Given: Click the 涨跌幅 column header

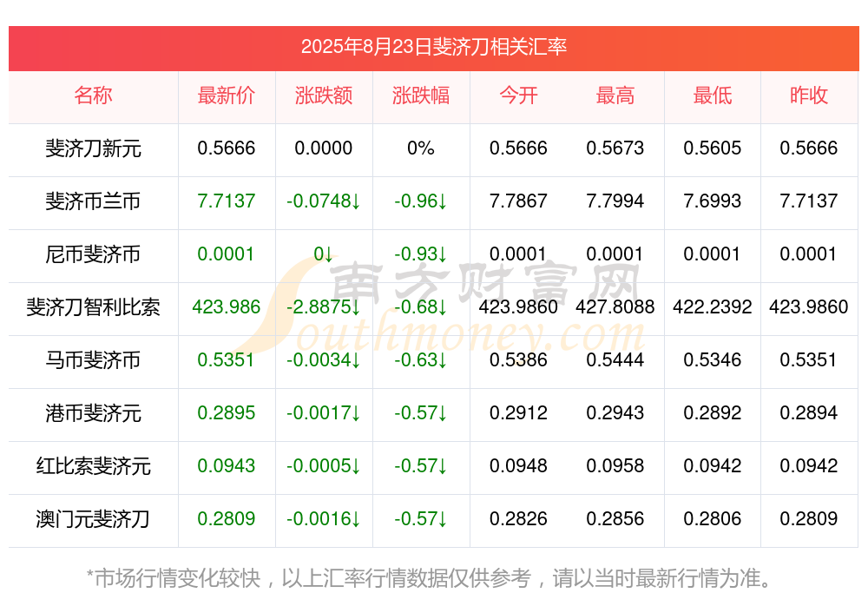Looking at the screenshot, I should (421, 96).
